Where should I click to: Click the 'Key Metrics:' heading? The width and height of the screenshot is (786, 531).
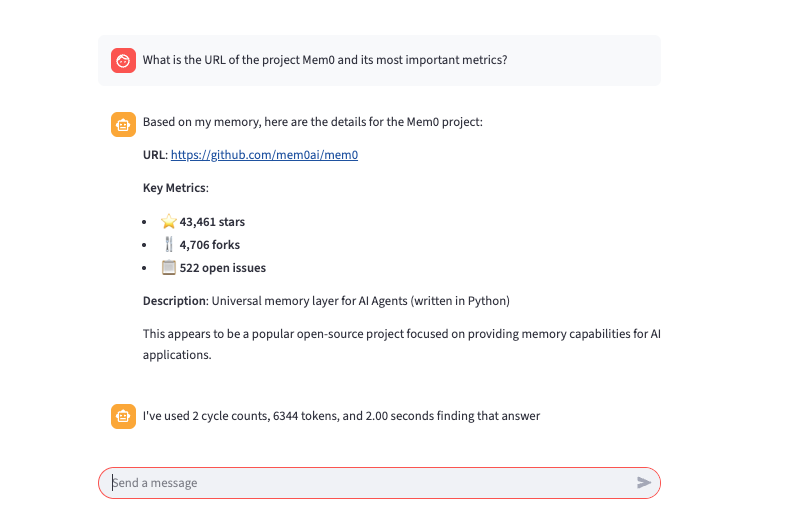coord(175,188)
